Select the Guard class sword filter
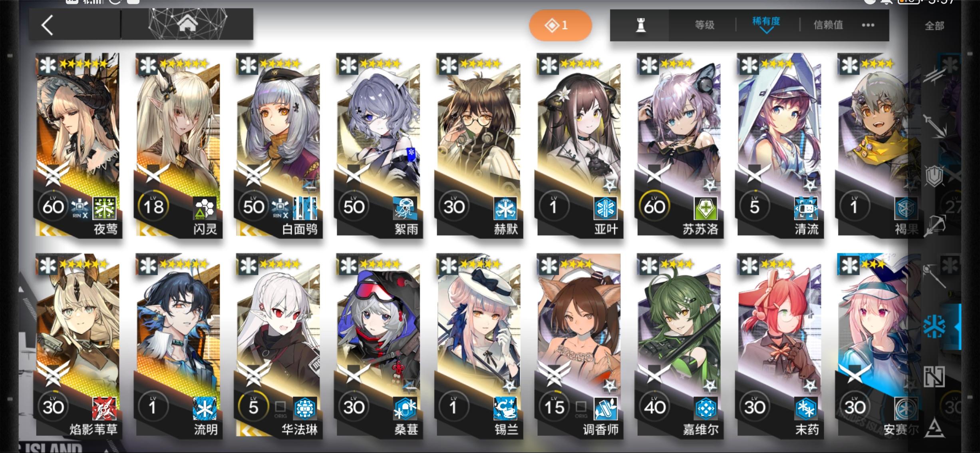The image size is (980, 453). 935,125
